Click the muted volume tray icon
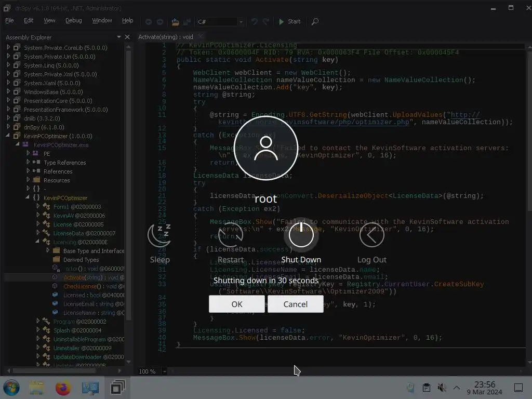 (x=442, y=388)
